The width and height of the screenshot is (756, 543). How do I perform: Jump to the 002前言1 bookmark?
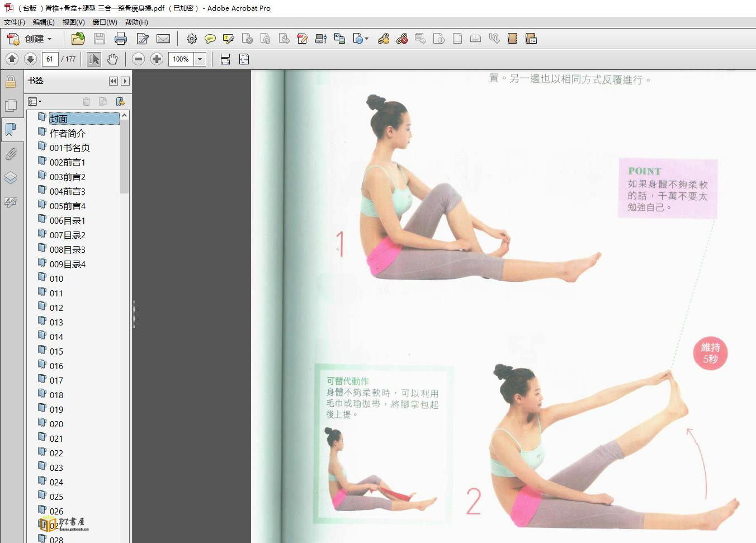[68, 162]
